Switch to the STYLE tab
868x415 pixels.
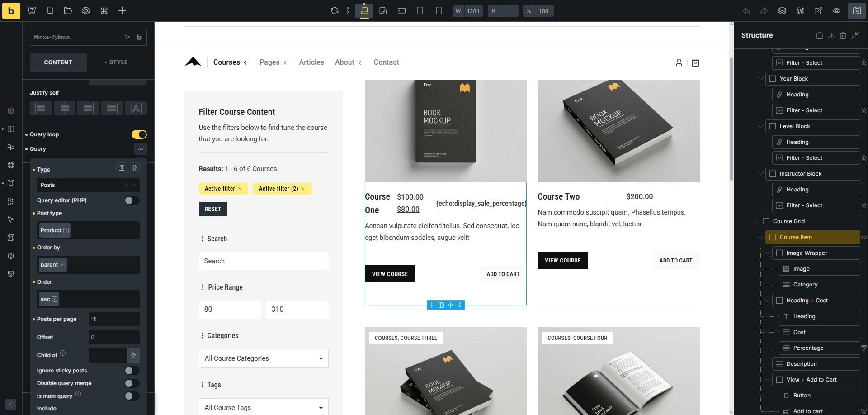(116, 62)
